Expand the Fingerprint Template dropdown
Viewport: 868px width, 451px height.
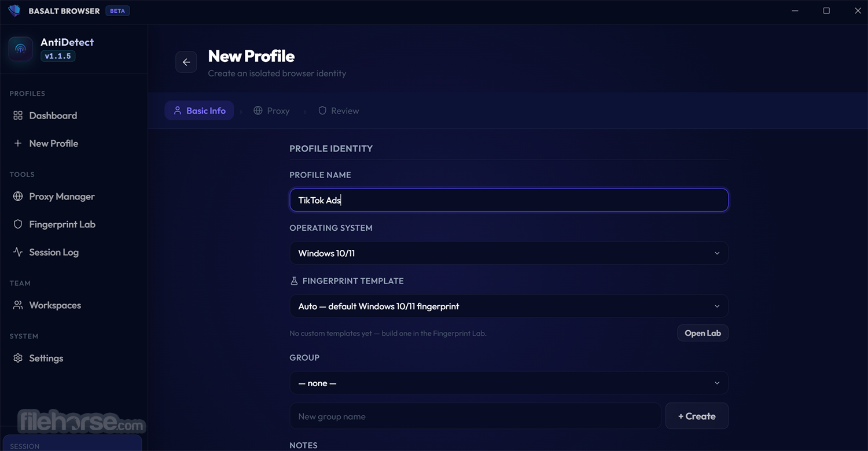coord(509,306)
